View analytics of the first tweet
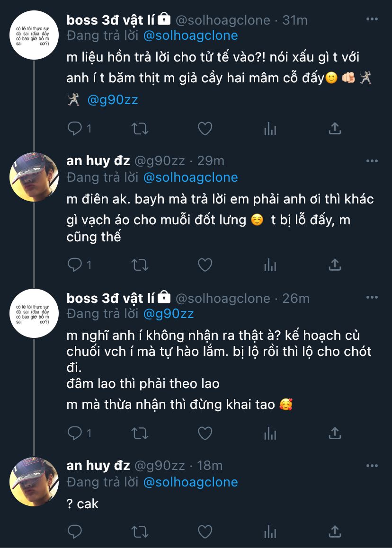 point(270,128)
